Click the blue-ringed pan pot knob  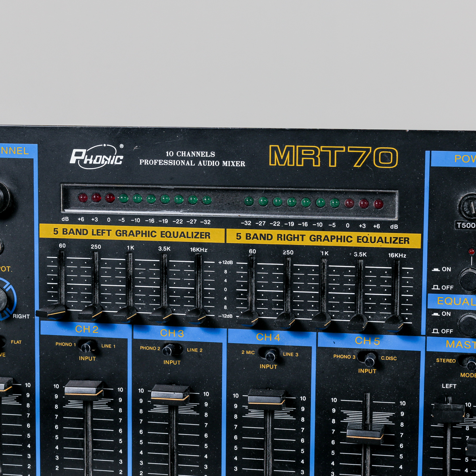pyautogui.click(x=4, y=299)
